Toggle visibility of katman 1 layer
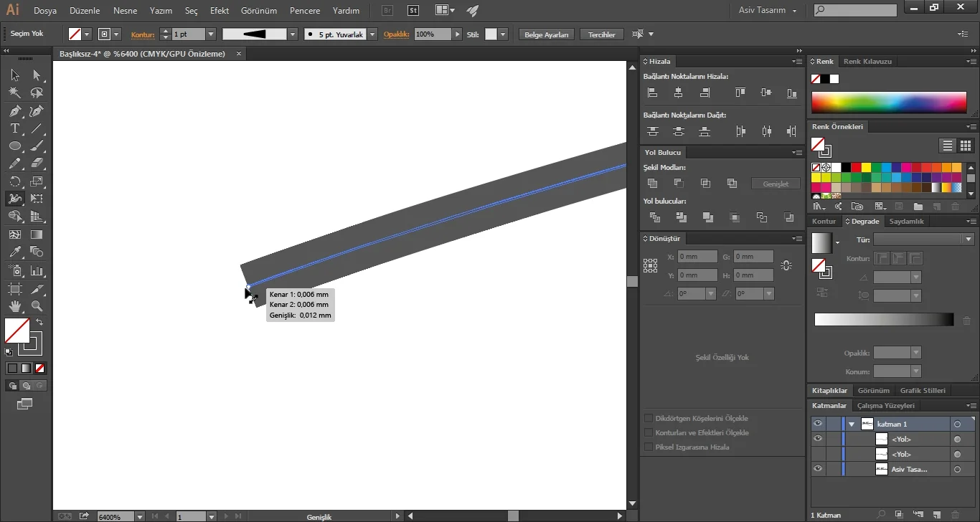Viewport: 980px width, 522px height. click(817, 424)
